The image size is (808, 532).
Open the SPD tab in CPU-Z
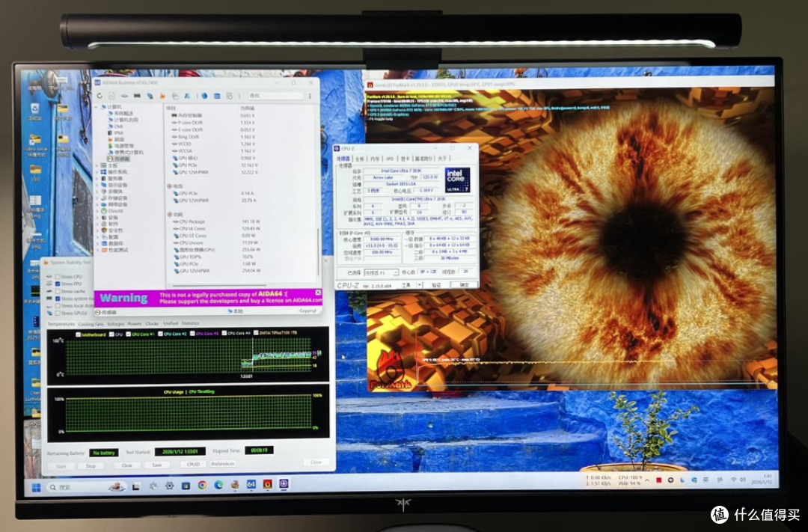(x=390, y=159)
